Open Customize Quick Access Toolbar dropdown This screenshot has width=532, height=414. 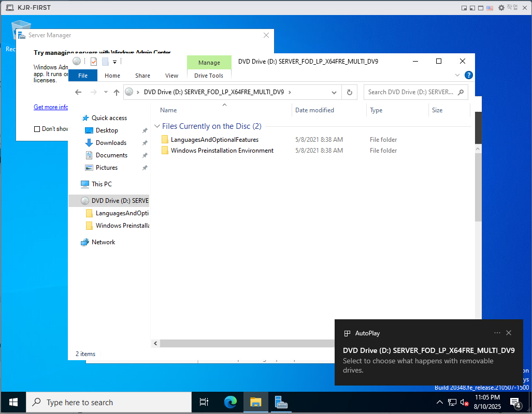pyautogui.click(x=114, y=62)
